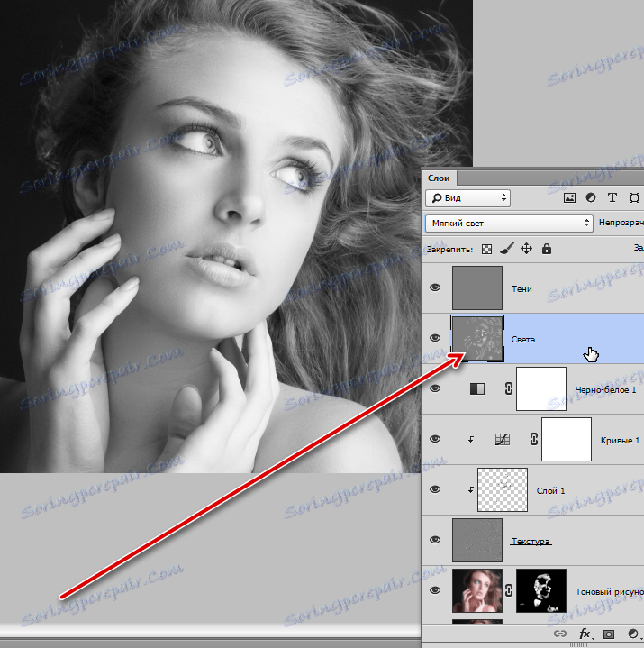
Task: Click the pixel layers filter icon
Action: [569, 197]
